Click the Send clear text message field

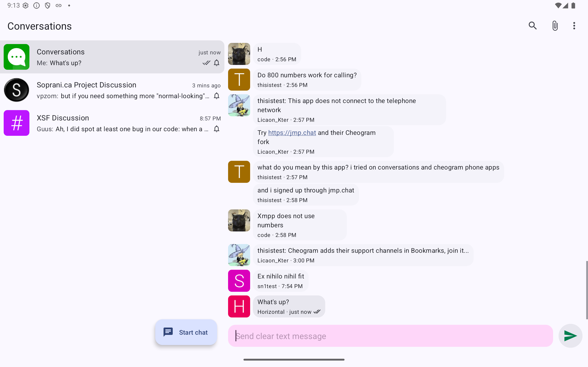390,336
